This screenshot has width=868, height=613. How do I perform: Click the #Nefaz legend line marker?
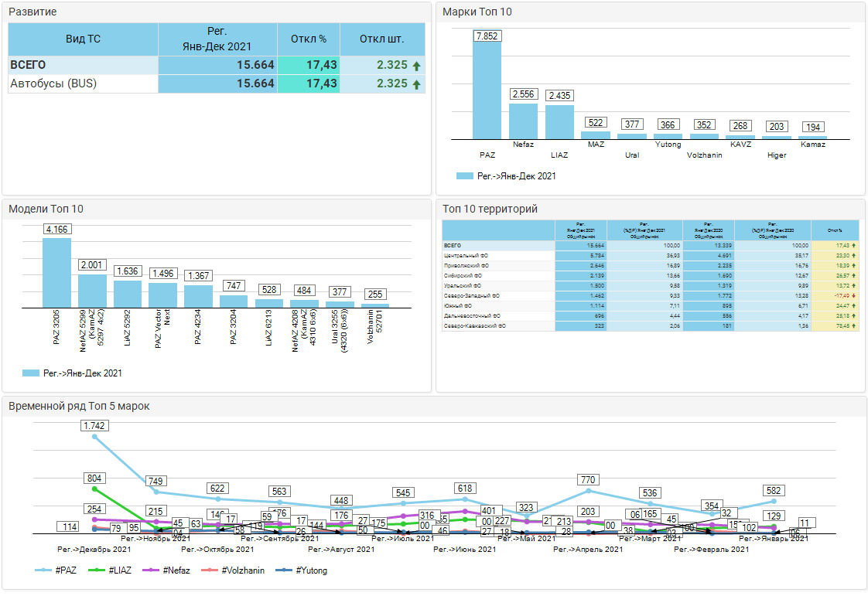tap(152, 570)
